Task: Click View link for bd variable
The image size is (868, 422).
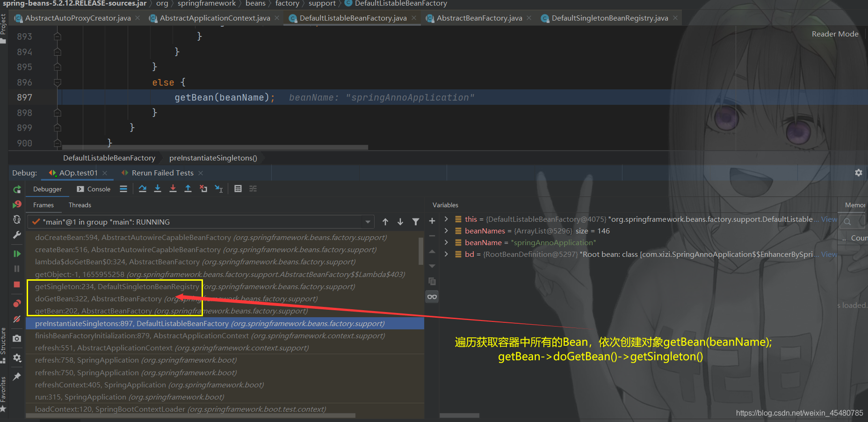Action: coord(829,254)
